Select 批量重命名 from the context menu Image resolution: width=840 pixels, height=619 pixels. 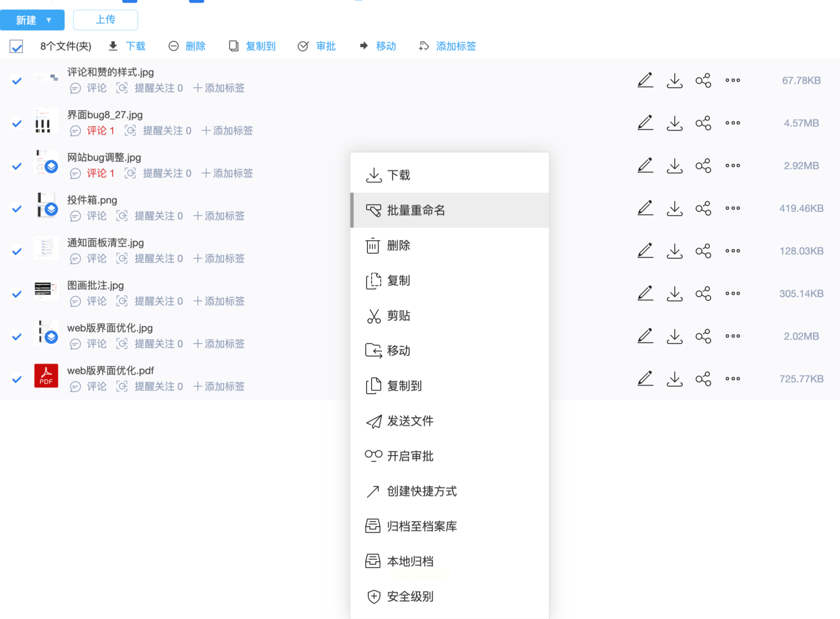point(416,210)
